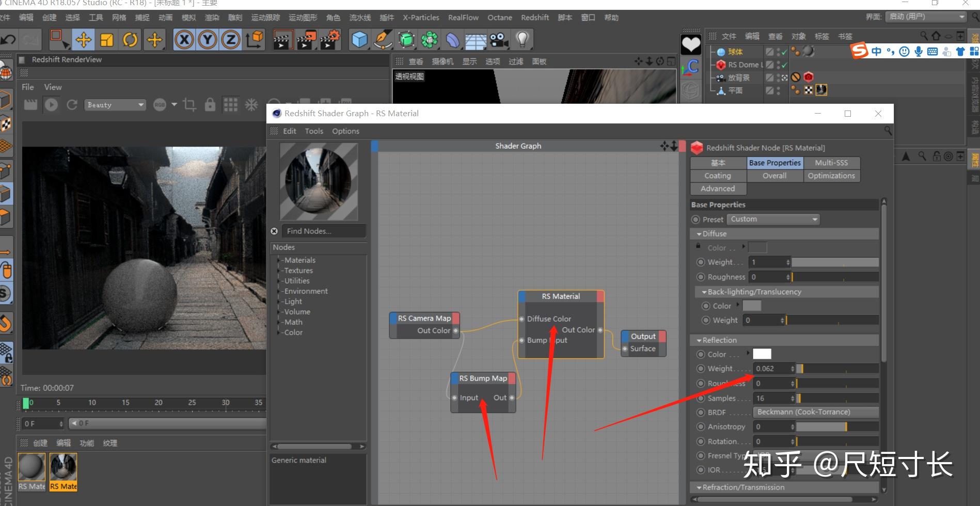Select the Rotate tool in the toolbar

click(130, 39)
